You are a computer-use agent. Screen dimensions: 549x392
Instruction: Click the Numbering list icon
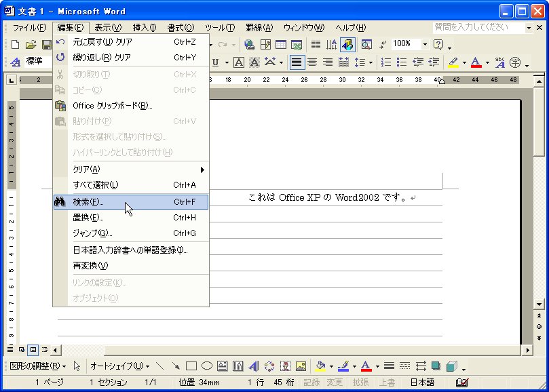point(386,62)
